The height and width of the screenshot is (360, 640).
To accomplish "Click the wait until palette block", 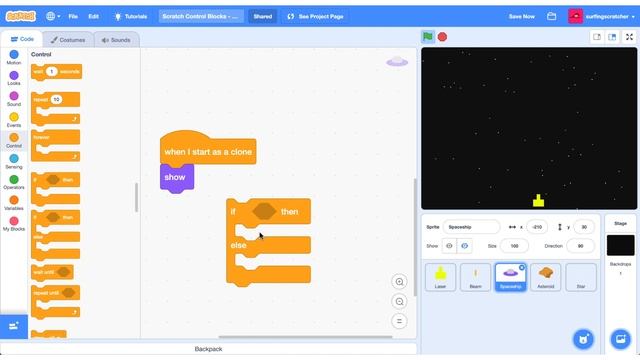I will pos(52,272).
